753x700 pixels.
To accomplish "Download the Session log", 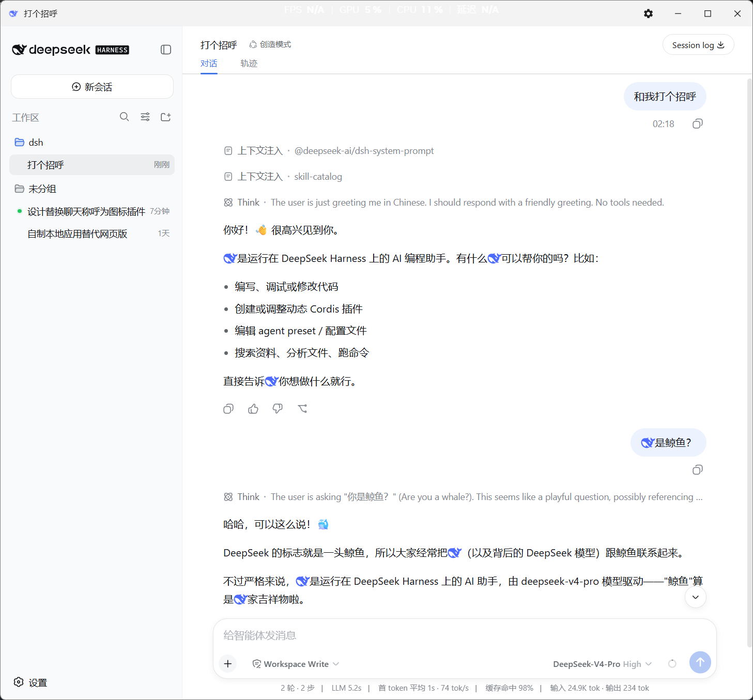I will tap(698, 45).
